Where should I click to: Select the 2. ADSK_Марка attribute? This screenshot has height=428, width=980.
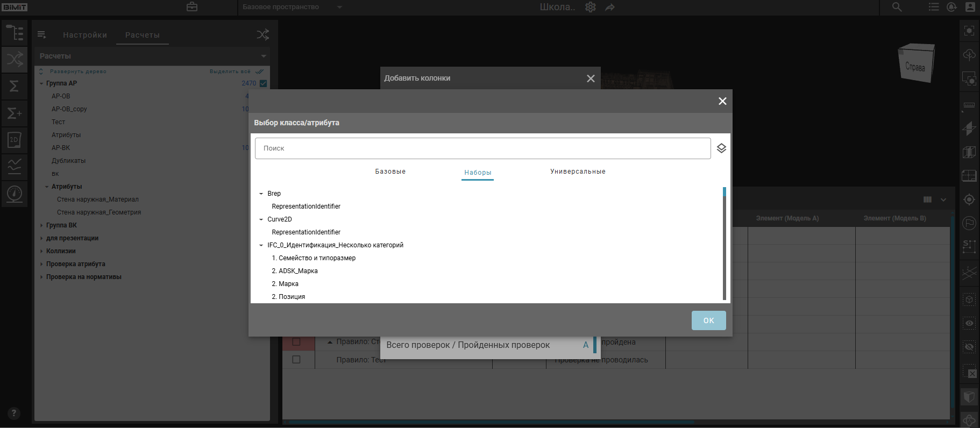pyautogui.click(x=295, y=271)
